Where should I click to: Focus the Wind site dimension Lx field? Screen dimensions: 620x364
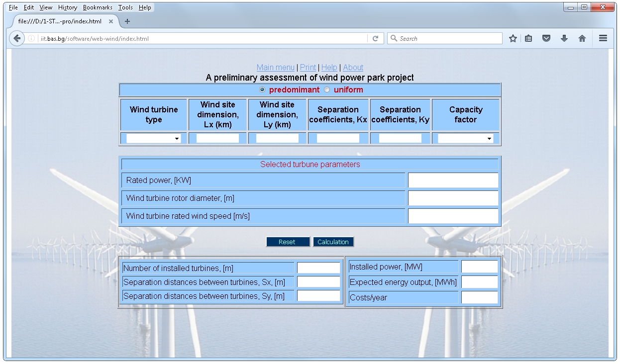217,138
